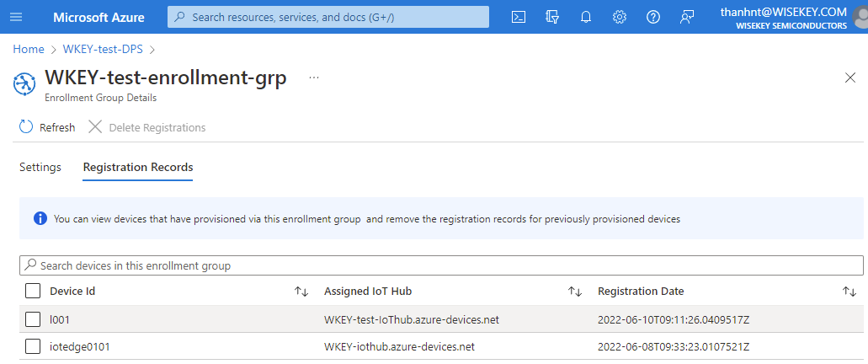Click the search devices in enrollment group field
Viewport: 868px width, 364px height.
[441, 265]
